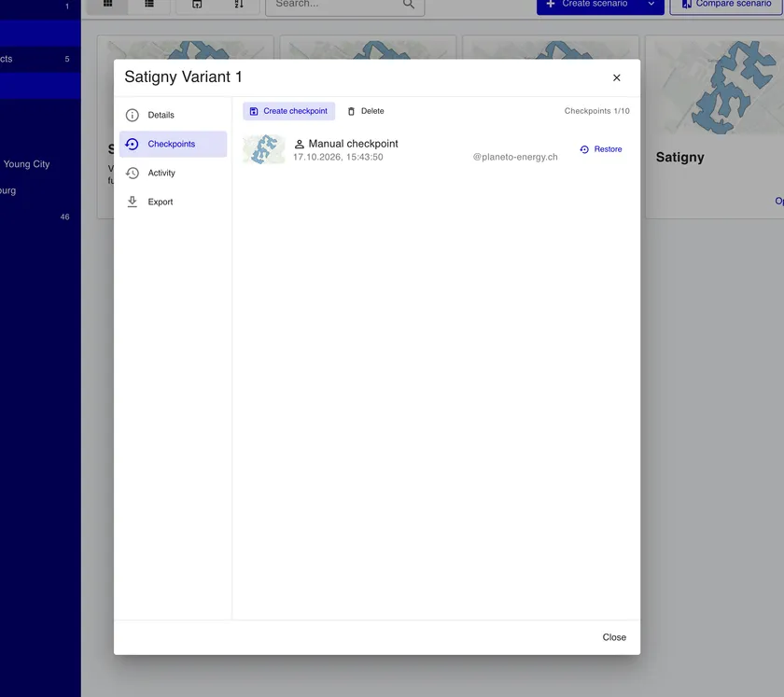Switch to the Activity tab

pos(173,173)
